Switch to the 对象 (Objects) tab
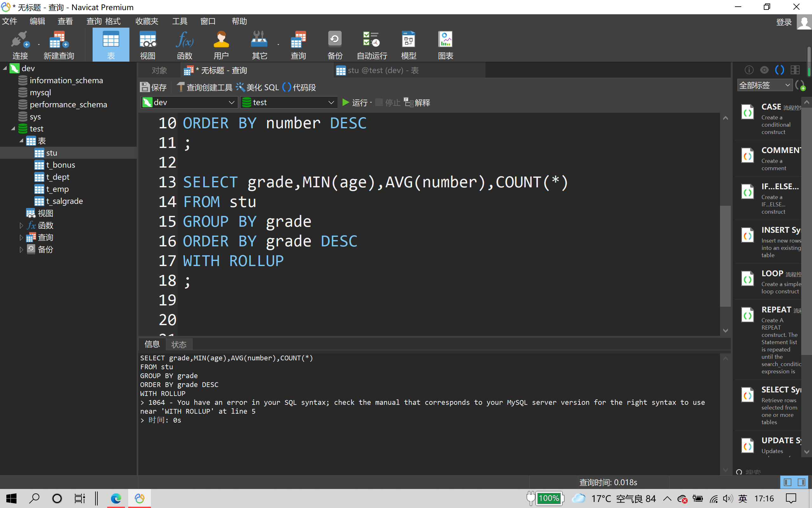The image size is (812, 508). [x=159, y=70]
